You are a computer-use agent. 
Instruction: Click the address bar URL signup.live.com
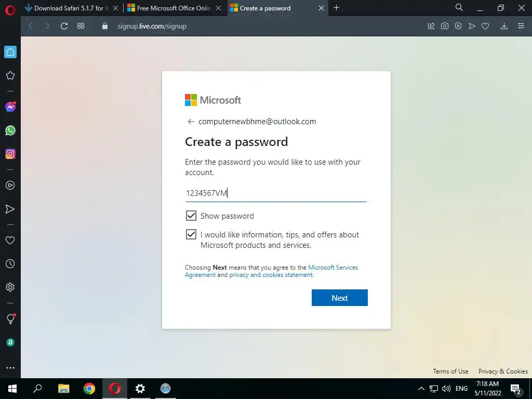[x=152, y=26]
